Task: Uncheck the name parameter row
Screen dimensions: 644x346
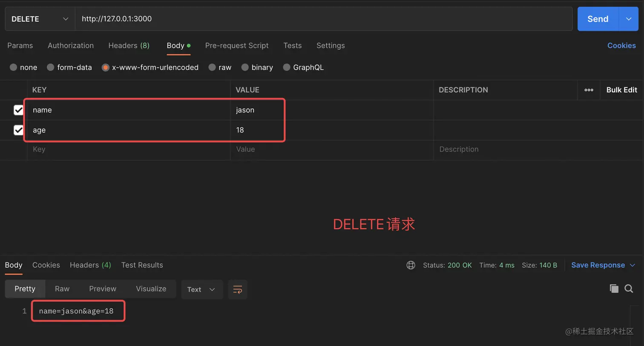Action: 18,110
